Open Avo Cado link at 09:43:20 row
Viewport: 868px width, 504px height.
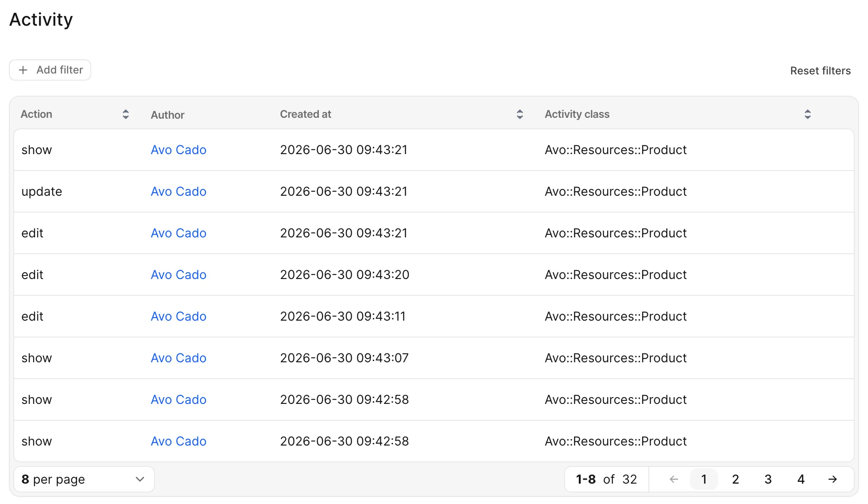click(x=178, y=275)
